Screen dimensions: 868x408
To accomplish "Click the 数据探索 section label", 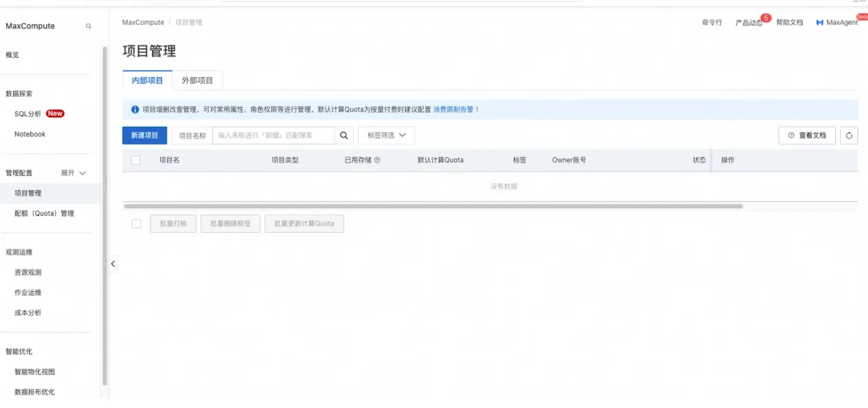I will point(19,94).
